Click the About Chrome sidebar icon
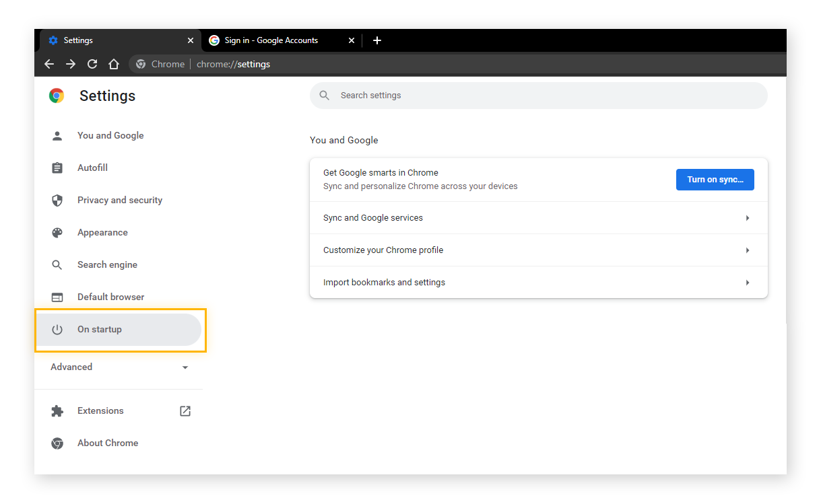 click(x=57, y=443)
